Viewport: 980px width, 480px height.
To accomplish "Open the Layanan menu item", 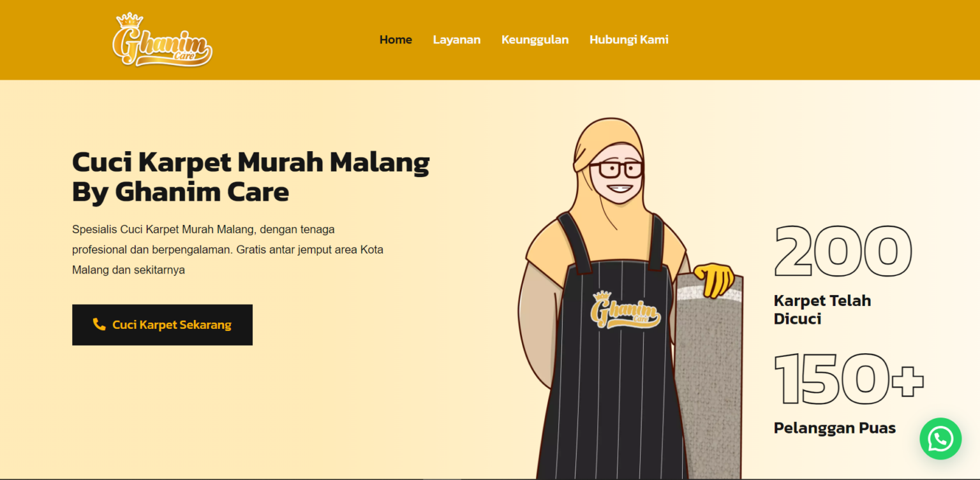I will pyautogui.click(x=457, y=40).
